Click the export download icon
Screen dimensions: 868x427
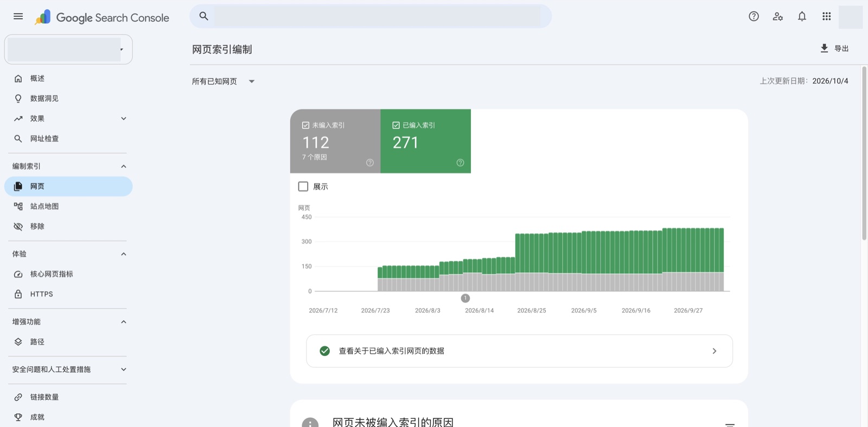(x=824, y=48)
